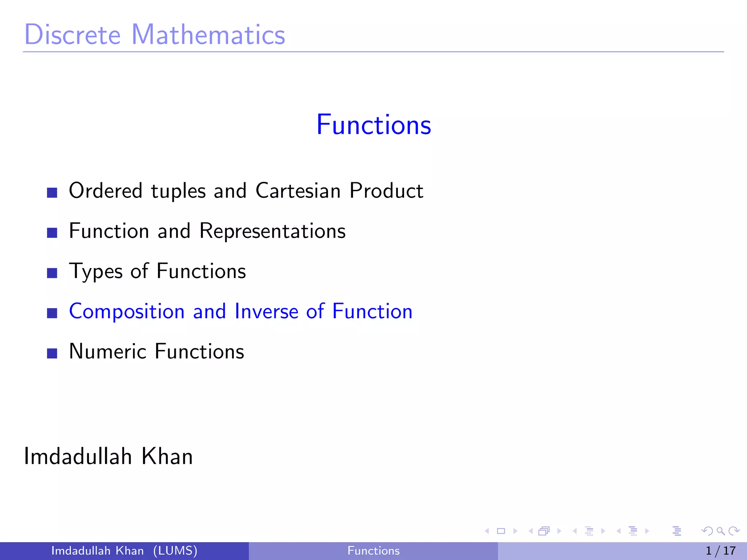Click the Types of Functions bullet

[157, 271]
